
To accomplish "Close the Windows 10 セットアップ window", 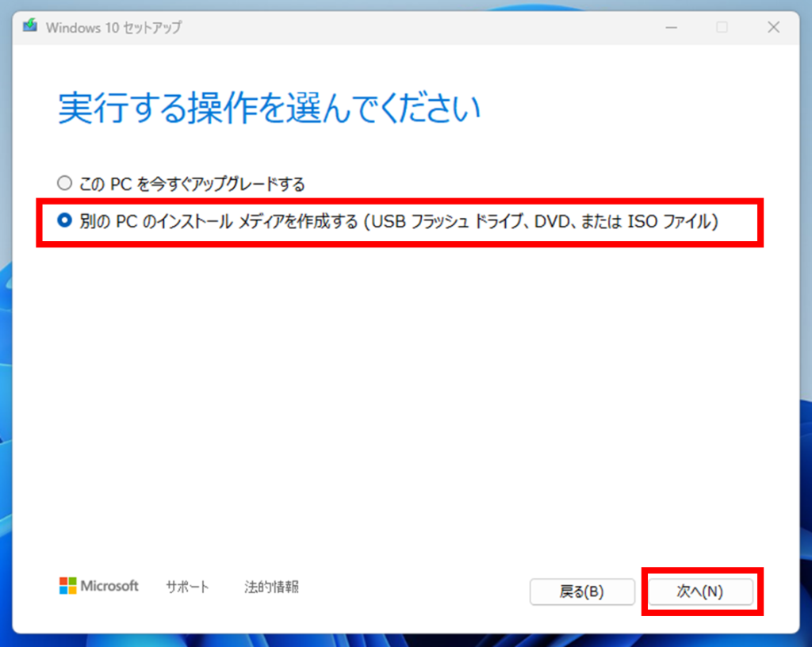I will 774,28.
